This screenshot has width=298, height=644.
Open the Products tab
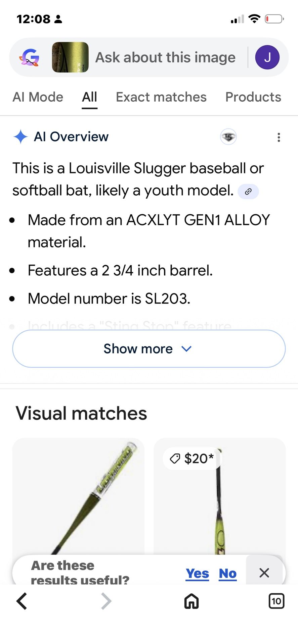click(253, 97)
